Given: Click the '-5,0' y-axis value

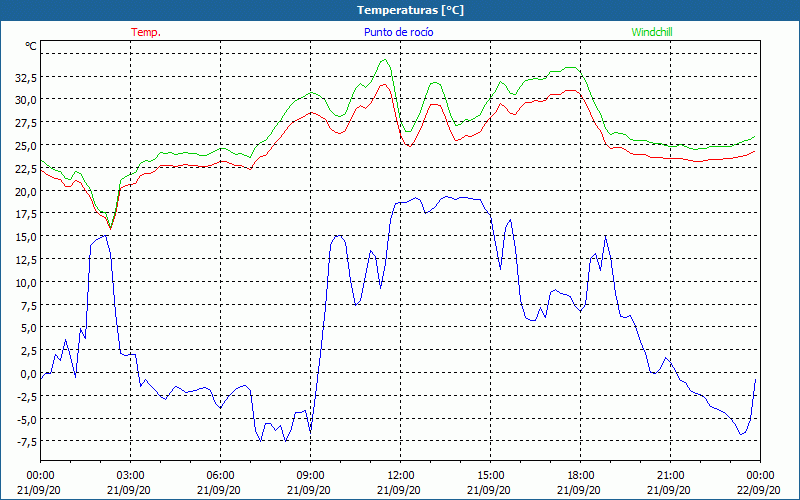Looking at the screenshot, I should tap(27, 419).
